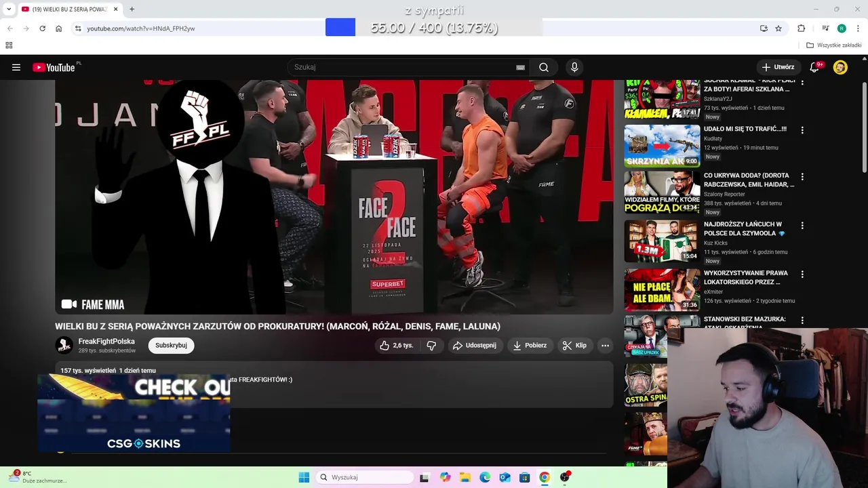Switch to the WIELKI BU YouTube tab

[x=65, y=9]
